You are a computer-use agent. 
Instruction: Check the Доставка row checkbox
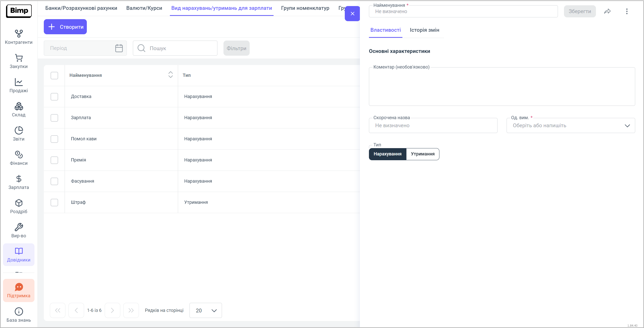(x=54, y=97)
